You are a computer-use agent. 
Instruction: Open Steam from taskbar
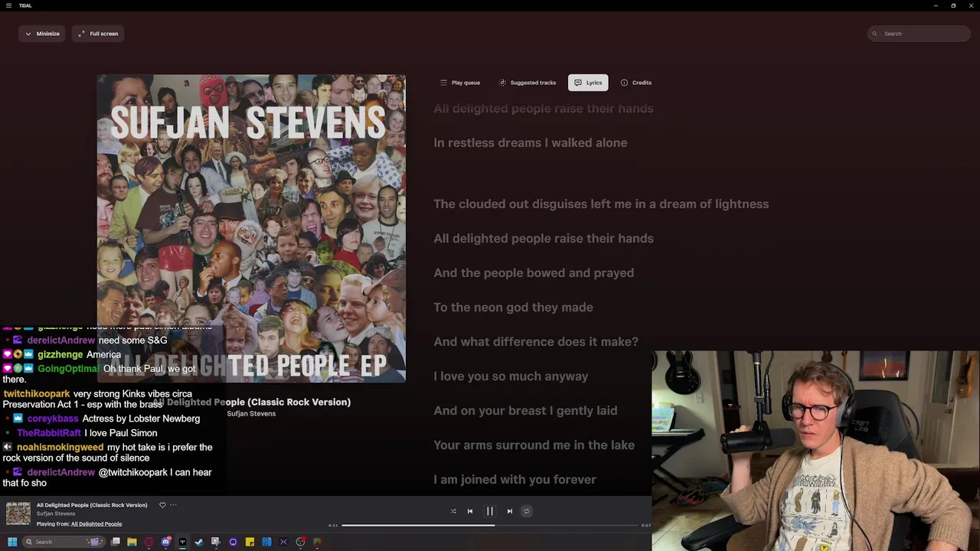tap(199, 542)
